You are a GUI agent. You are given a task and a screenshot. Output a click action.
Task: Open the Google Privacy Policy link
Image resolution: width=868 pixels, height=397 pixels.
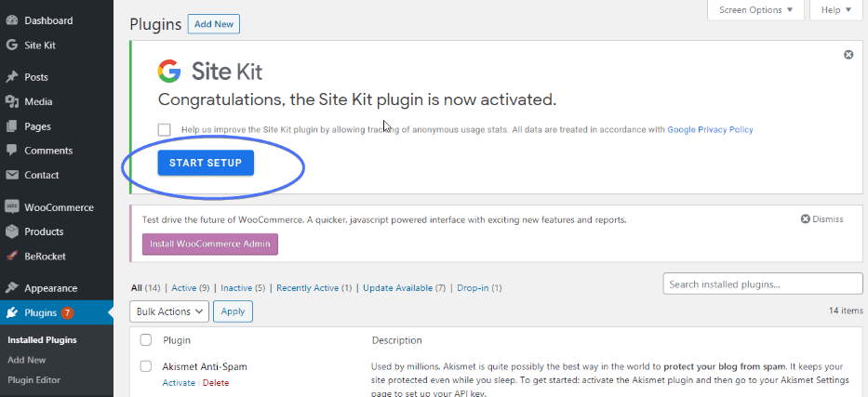click(710, 129)
